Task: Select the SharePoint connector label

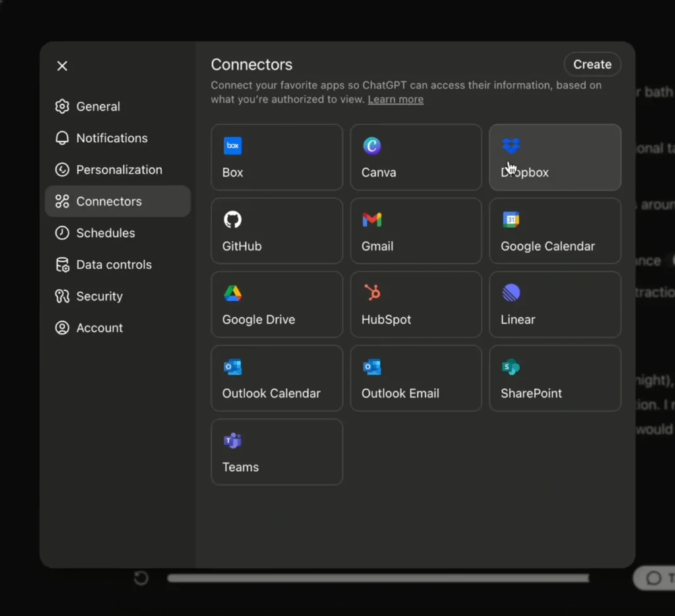Action: pos(531,393)
